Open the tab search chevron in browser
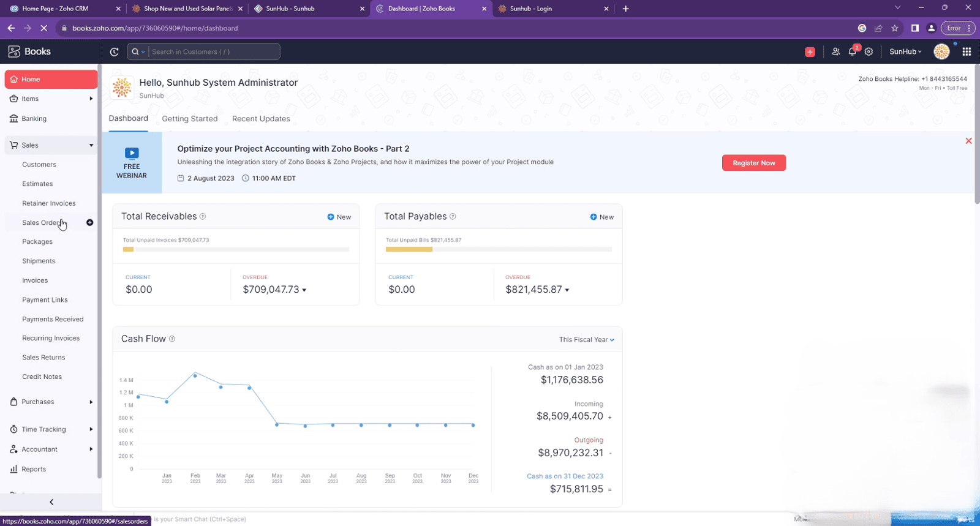980x526 pixels. click(x=897, y=8)
